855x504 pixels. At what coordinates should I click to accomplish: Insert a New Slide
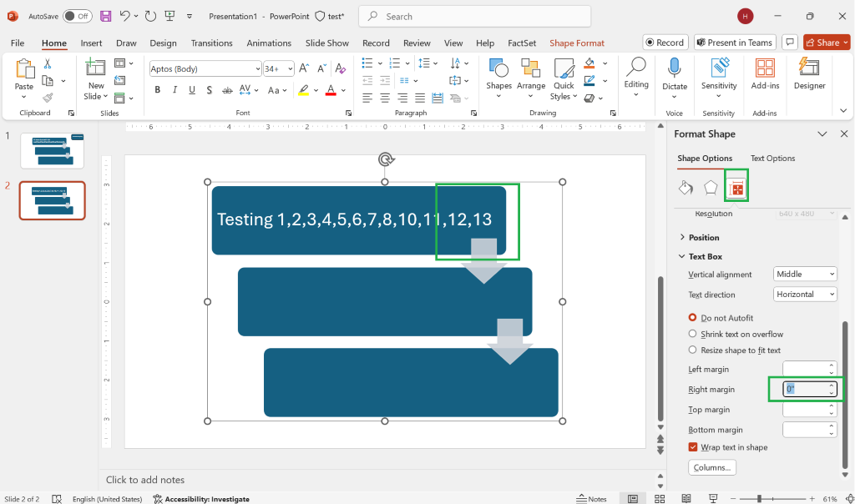tap(95, 68)
